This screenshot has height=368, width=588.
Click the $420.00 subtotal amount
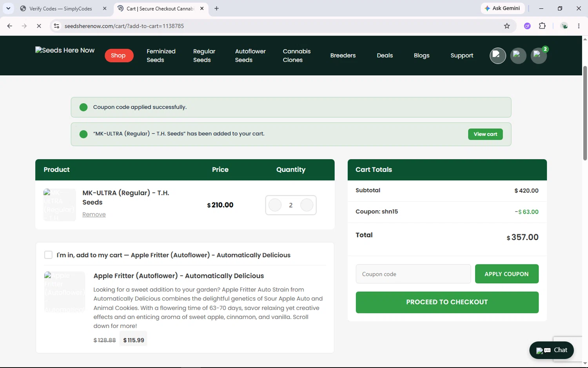(526, 191)
